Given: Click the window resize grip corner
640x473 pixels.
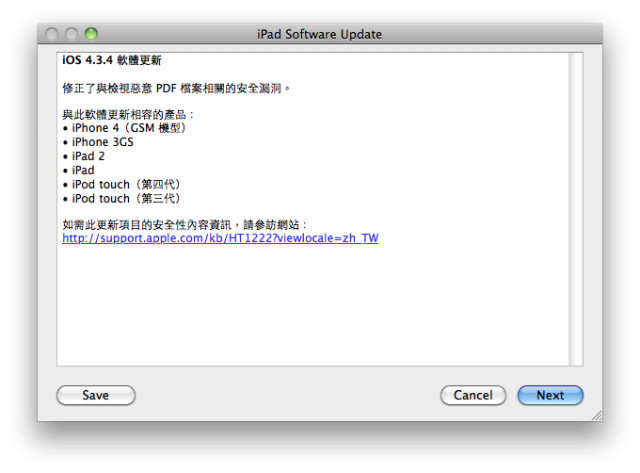Looking at the screenshot, I should (x=597, y=415).
